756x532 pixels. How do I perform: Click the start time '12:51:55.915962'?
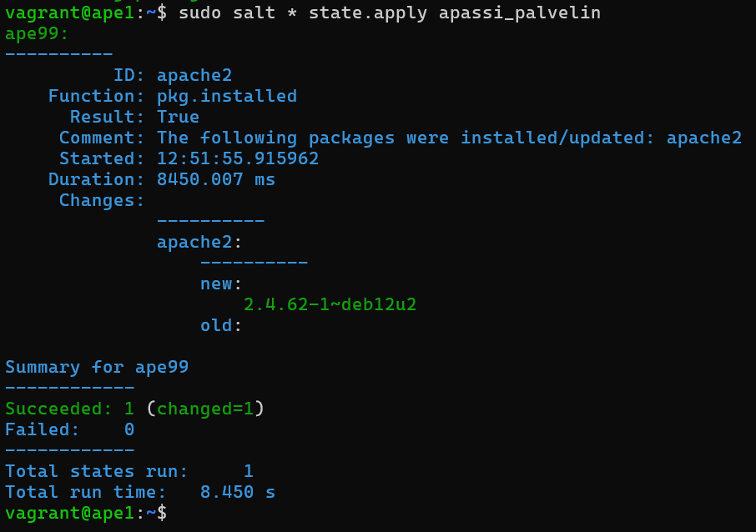click(x=237, y=158)
